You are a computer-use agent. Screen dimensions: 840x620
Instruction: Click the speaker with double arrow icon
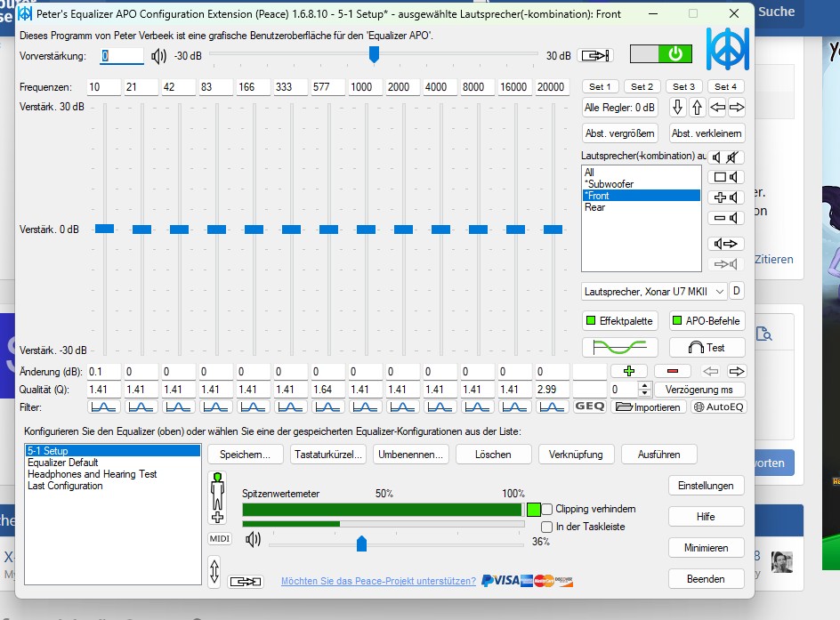(726, 244)
